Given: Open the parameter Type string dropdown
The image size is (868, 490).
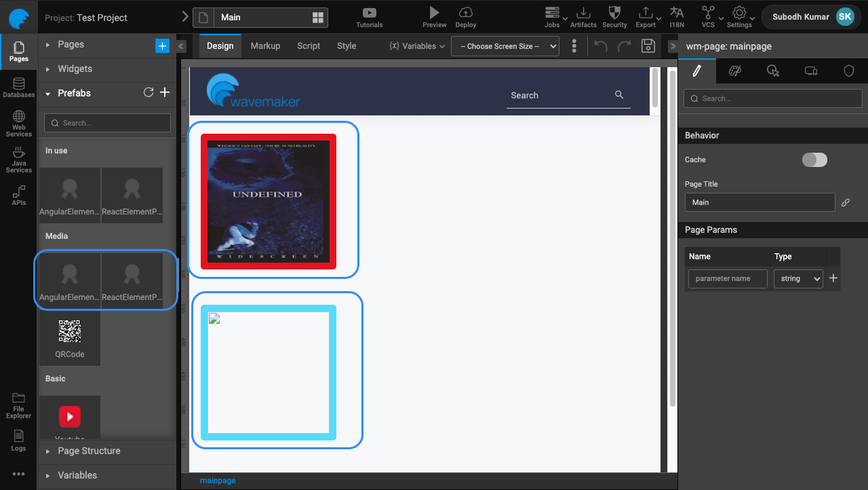Looking at the screenshot, I should pyautogui.click(x=798, y=278).
